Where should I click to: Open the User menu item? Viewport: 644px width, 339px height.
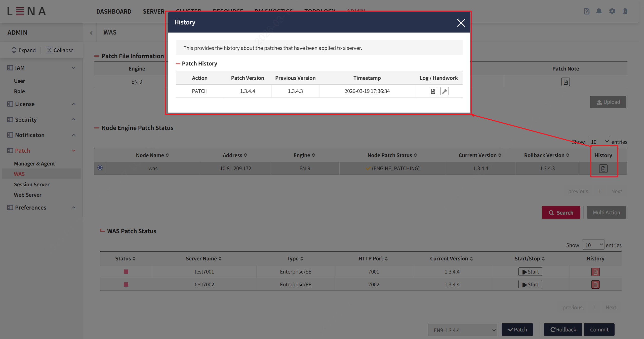pos(19,81)
